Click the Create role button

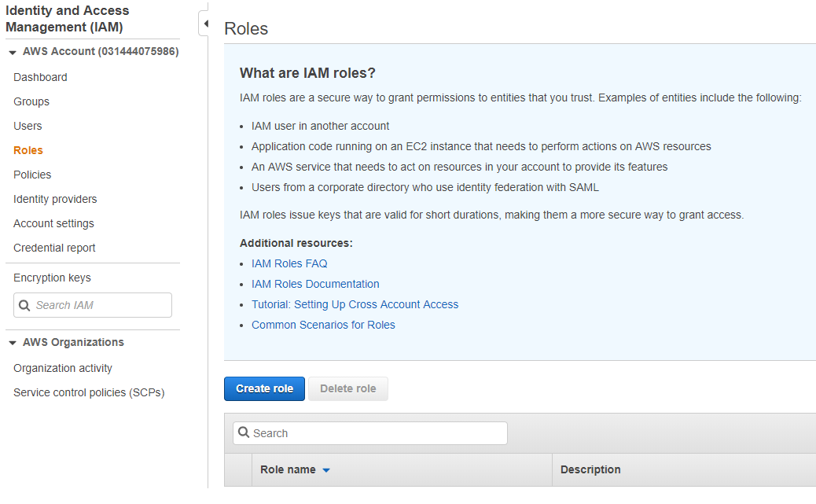(264, 388)
